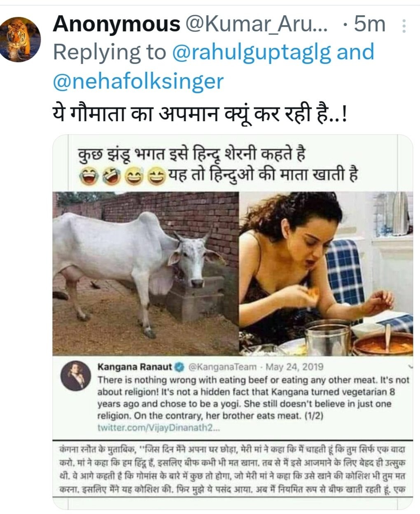Expand the chevron on embedded tweet
This screenshot has height=514, width=420.
tap(410, 366)
